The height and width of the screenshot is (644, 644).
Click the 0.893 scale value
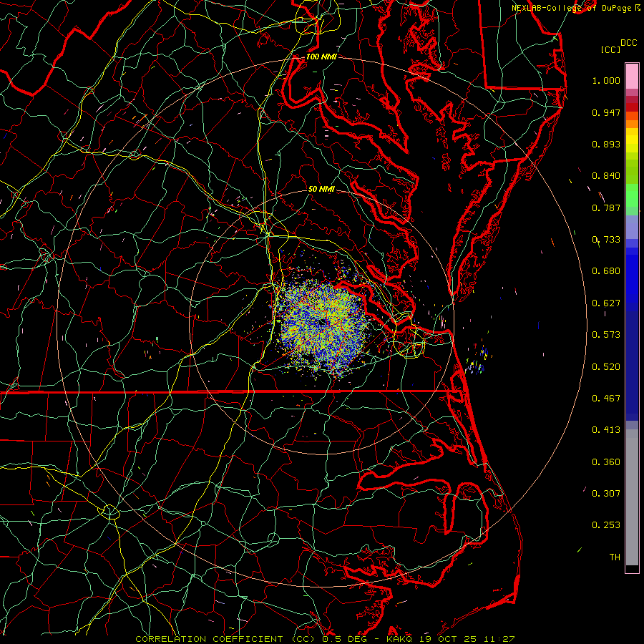tap(606, 144)
